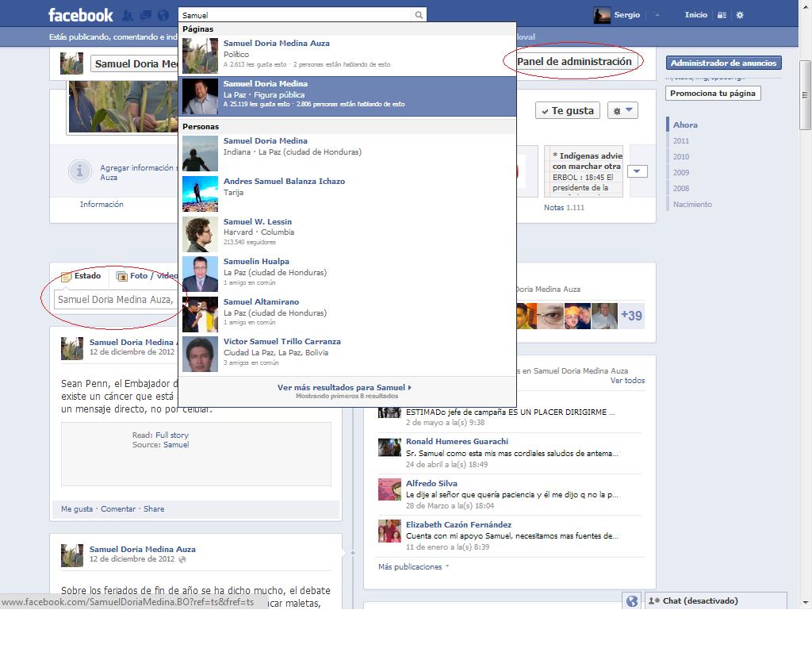Viewport: 812px width, 652px height.
Task: Click Victor Samuel Trillo Carranza thumbnail
Action: 200,355
